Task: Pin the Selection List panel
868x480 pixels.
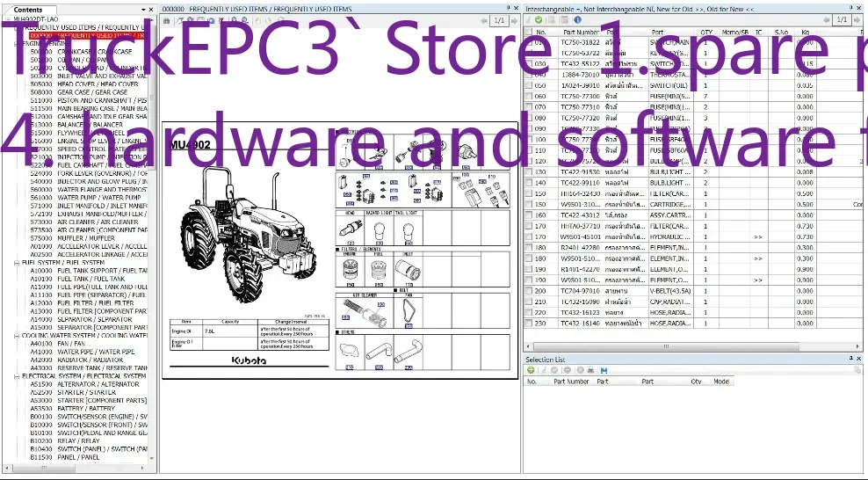Action: pyautogui.click(x=851, y=359)
